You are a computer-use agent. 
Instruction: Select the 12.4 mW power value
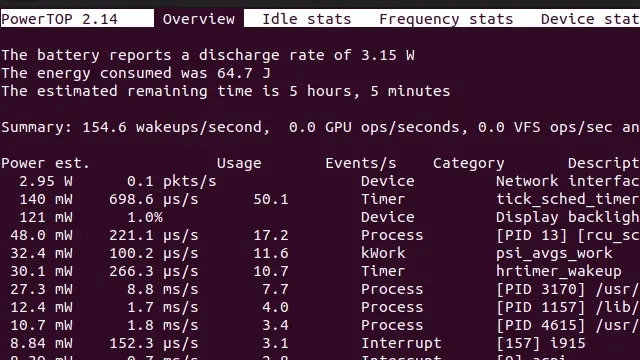tap(41, 307)
